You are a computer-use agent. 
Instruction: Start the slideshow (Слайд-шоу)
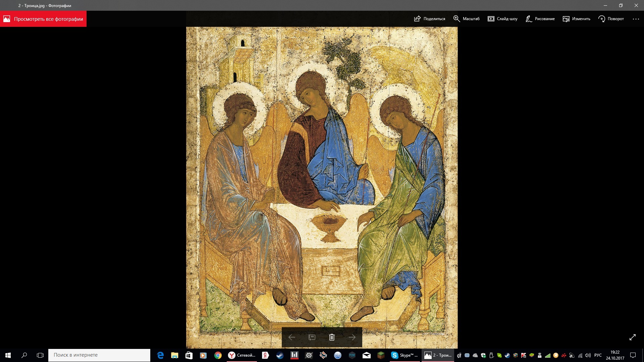coord(502,19)
